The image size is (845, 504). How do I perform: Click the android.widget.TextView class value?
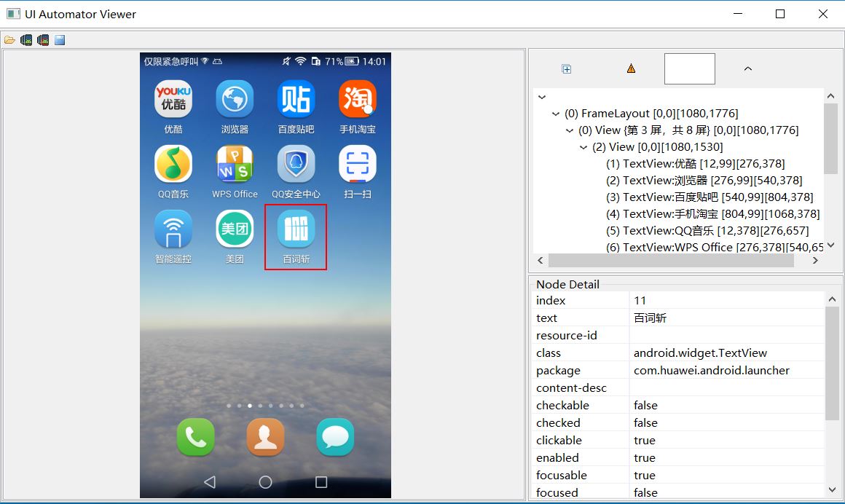(700, 353)
